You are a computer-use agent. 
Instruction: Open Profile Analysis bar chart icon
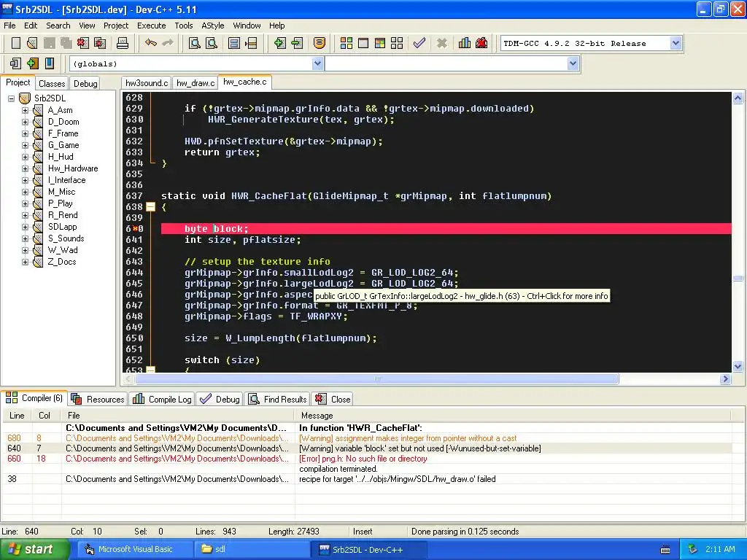point(465,43)
